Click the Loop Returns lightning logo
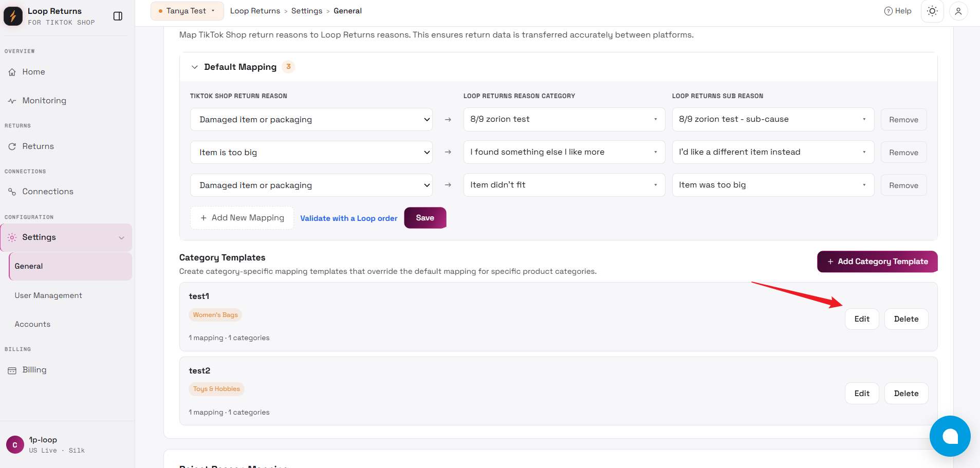Screen dimensions: 980x468 click(x=13, y=16)
